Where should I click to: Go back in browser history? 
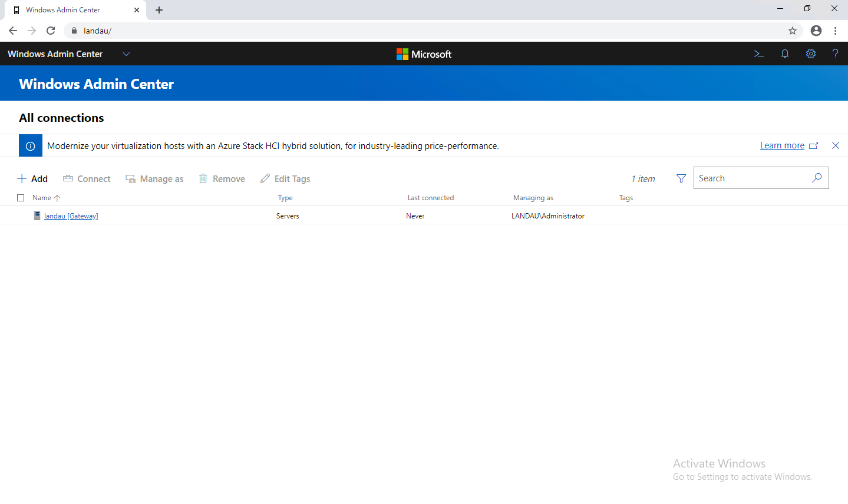coord(13,31)
